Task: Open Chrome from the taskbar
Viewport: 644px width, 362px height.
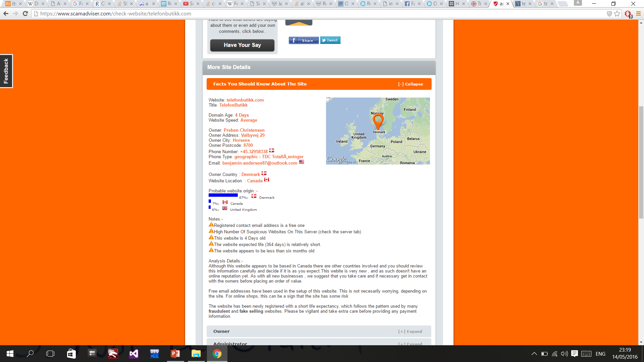Action: 217,354
